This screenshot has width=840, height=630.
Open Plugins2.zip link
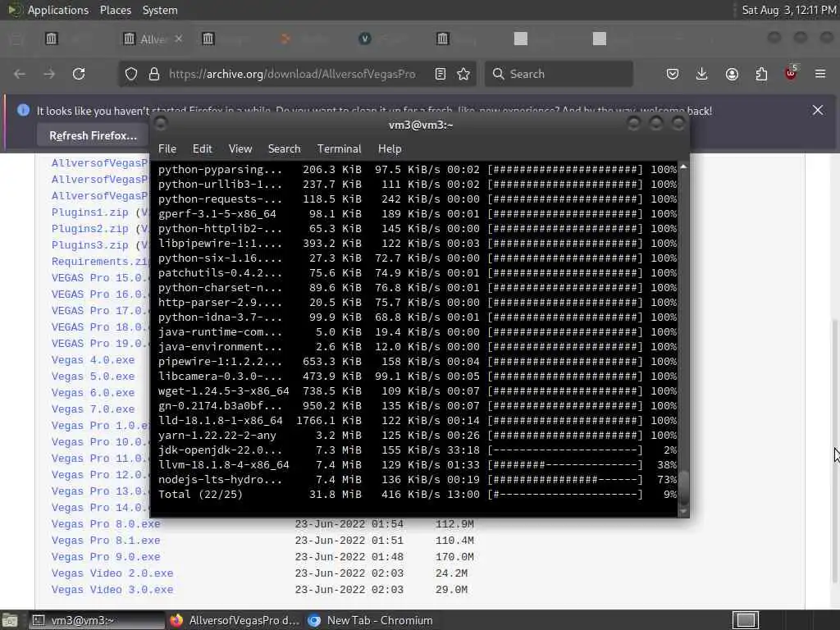click(x=90, y=229)
